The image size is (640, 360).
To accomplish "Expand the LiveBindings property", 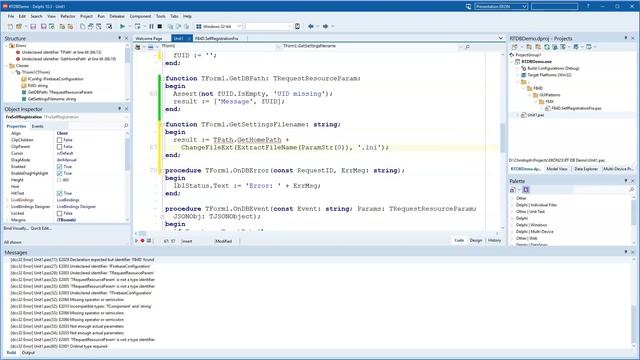I will [x=7, y=200].
